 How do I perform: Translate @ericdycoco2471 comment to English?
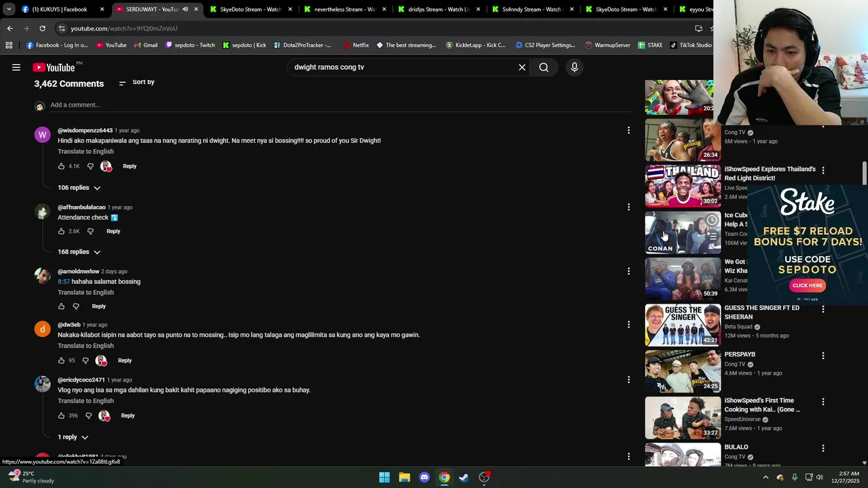(85, 401)
